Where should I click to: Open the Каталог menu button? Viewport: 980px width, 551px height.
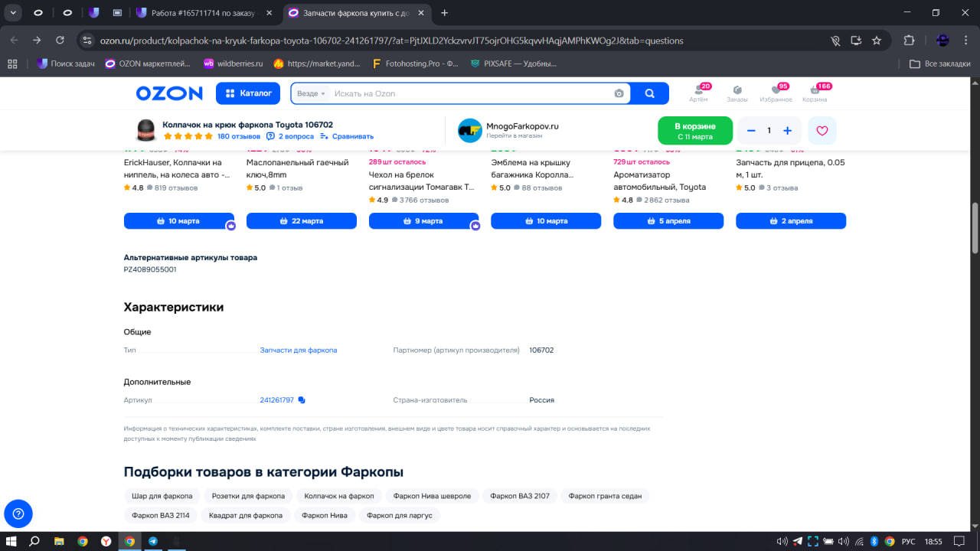point(249,93)
